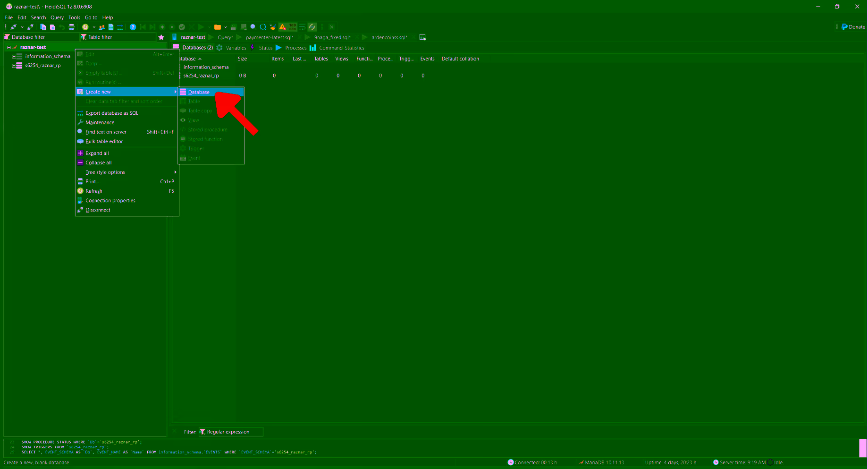Toggle wrap long lines toolbar icon
Viewport: 868px width, 469px height.
302,27
